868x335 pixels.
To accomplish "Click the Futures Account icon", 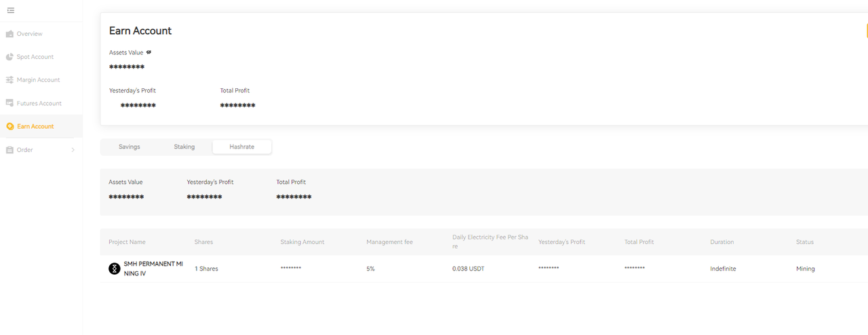I will [x=10, y=103].
